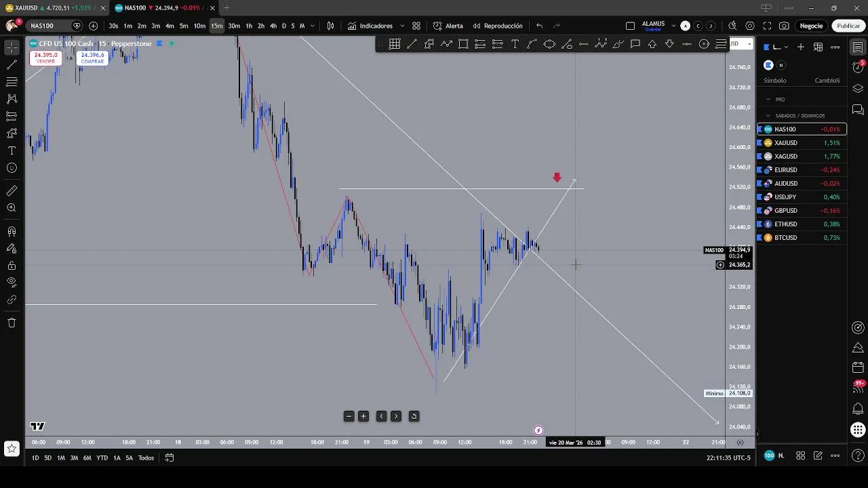Select the 30m timeframe
Screen dimensions: 868x488
[234, 26]
